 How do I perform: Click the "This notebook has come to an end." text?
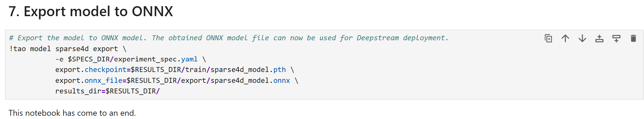pyautogui.click(x=72, y=113)
